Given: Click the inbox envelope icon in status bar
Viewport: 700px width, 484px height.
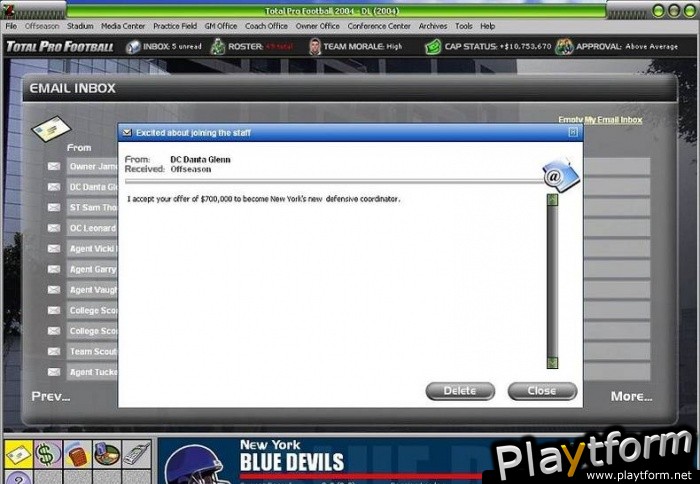Looking at the screenshot, I should tap(133, 46).
